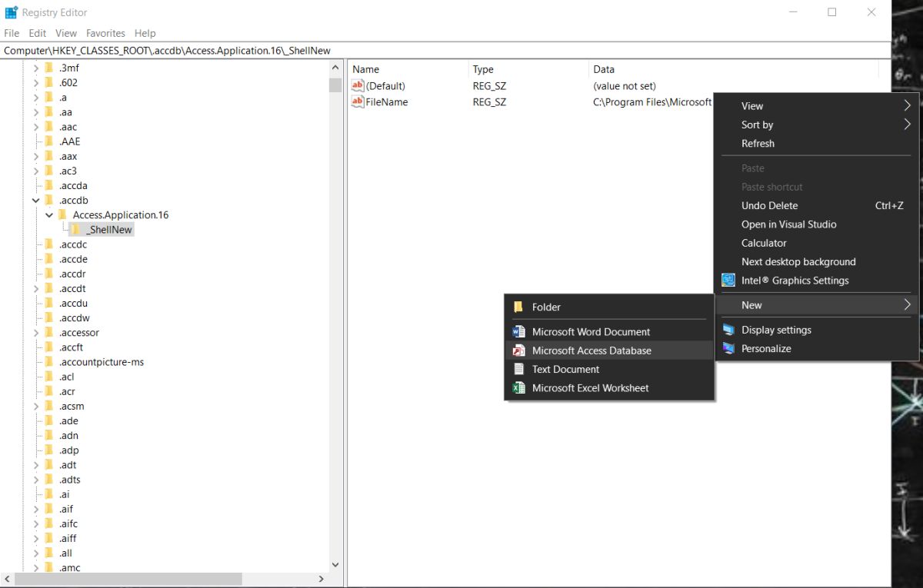Click the FileName string value icon
923x588 pixels.
[358, 101]
